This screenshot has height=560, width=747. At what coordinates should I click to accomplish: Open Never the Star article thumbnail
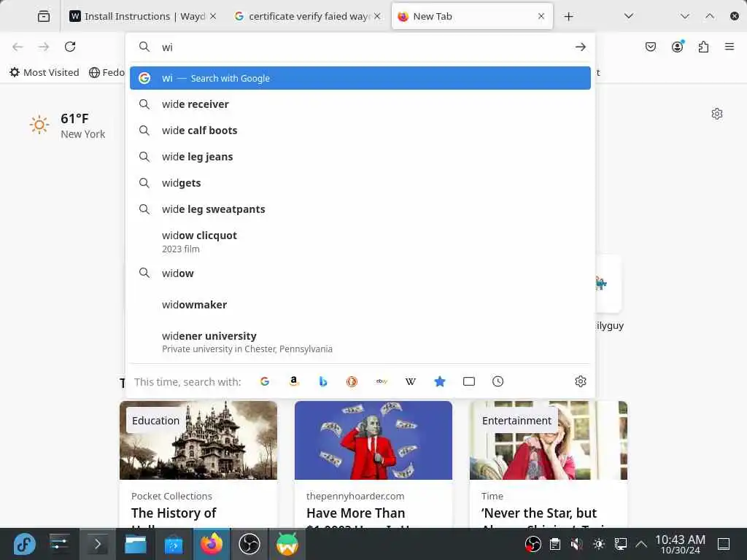pos(549,440)
